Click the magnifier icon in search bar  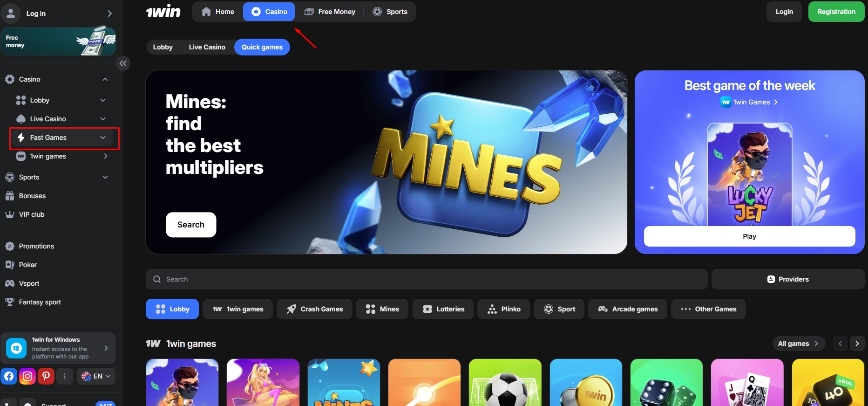tap(157, 279)
